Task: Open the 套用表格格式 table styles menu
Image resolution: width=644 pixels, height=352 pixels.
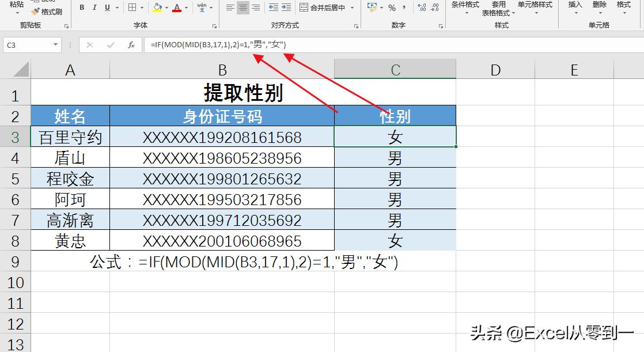Action: coord(499,8)
